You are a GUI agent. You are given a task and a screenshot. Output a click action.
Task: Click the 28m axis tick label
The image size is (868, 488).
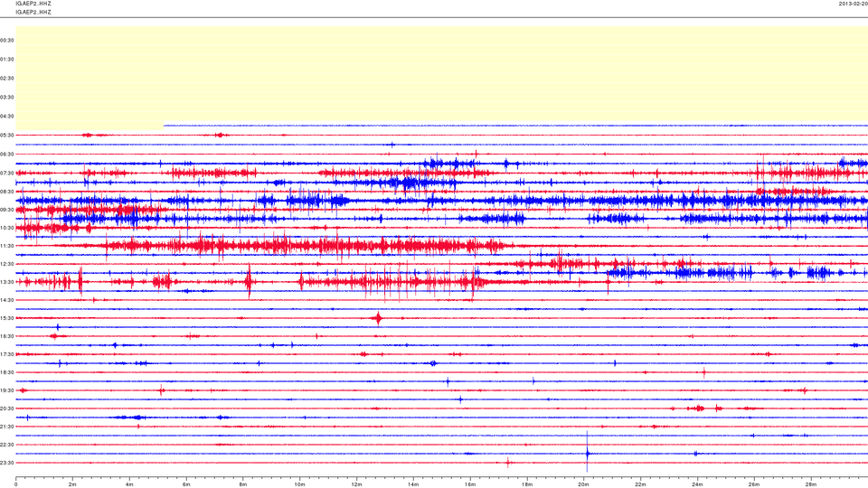tap(810, 484)
